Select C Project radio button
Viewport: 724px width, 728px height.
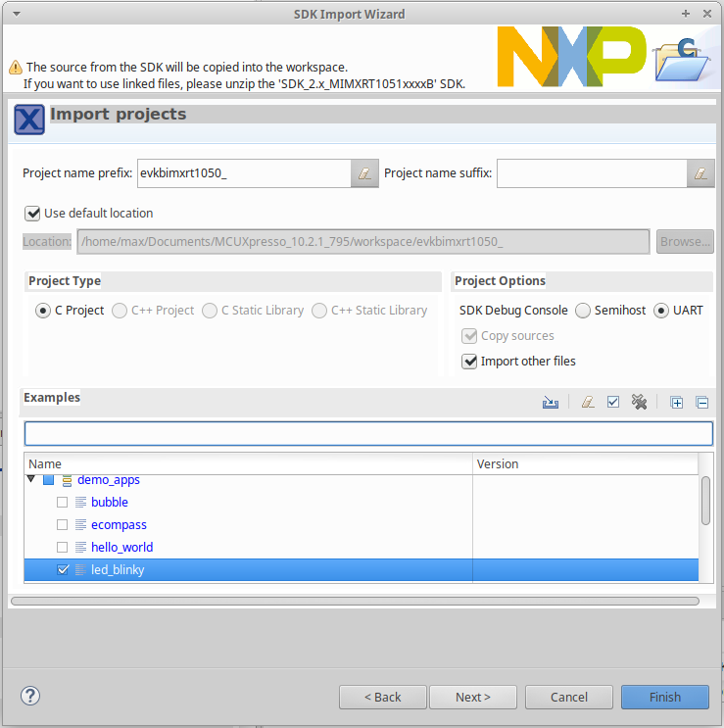click(x=43, y=311)
